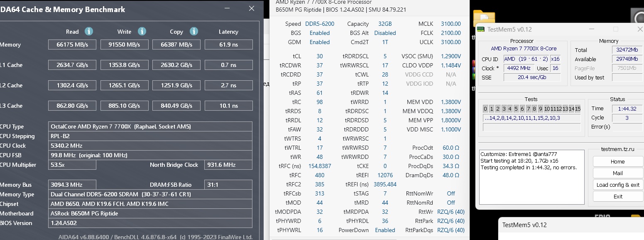Click the DramDqDs value 48.0 Ω
644x240 pixels.
coord(451,175)
